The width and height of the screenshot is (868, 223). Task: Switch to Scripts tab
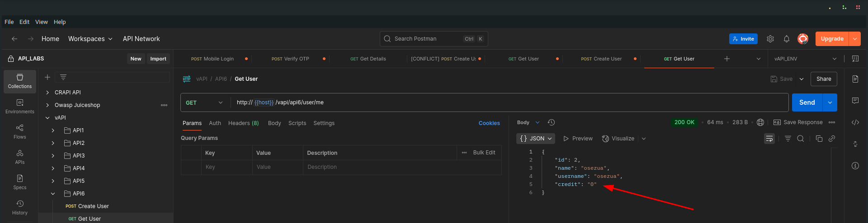[x=297, y=123]
